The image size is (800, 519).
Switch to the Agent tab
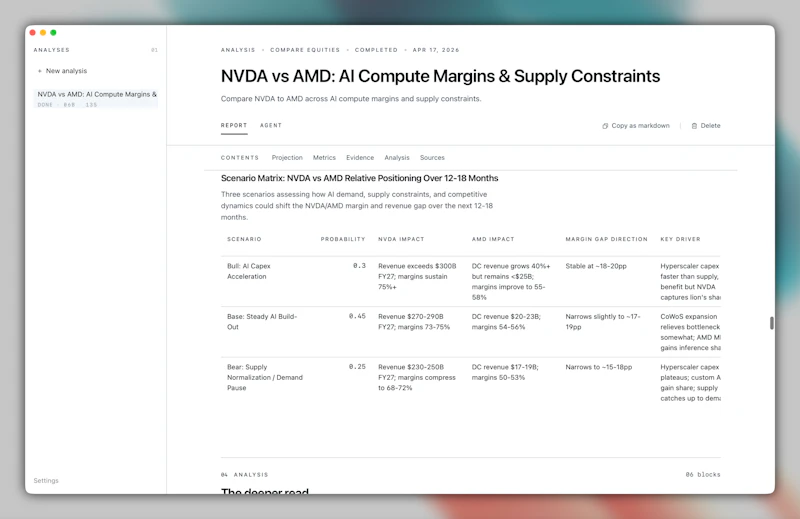tap(271, 126)
